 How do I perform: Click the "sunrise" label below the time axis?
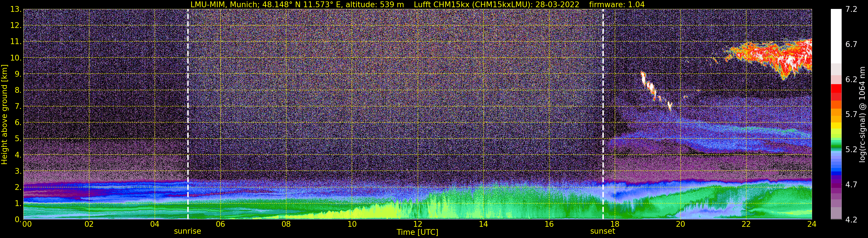coord(187,231)
